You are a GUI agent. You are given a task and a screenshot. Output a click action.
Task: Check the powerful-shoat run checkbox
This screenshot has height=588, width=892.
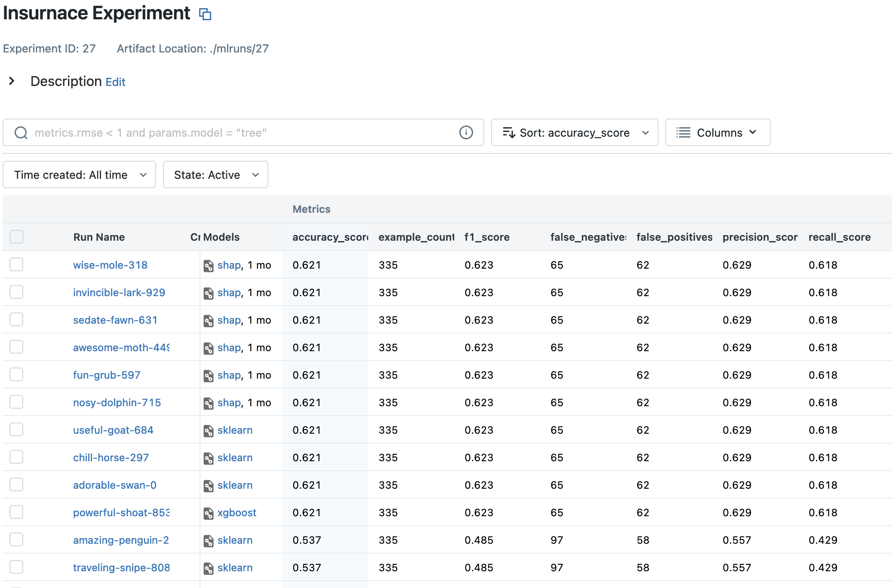point(17,512)
